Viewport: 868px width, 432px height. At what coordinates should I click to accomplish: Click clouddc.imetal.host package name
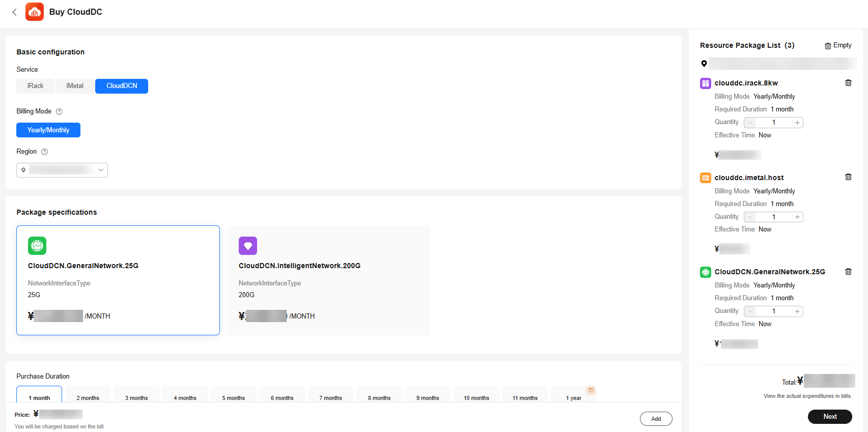click(749, 178)
